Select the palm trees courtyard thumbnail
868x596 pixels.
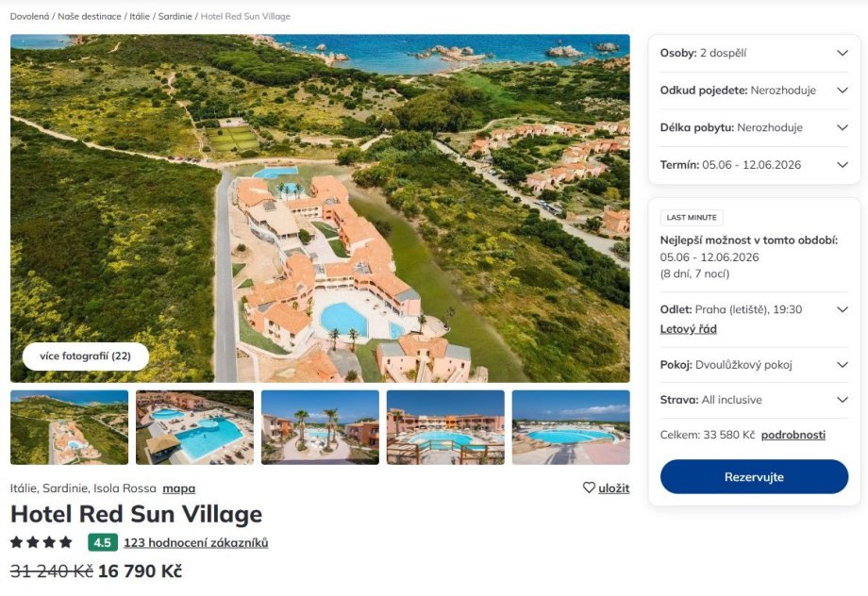click(320, 427)
